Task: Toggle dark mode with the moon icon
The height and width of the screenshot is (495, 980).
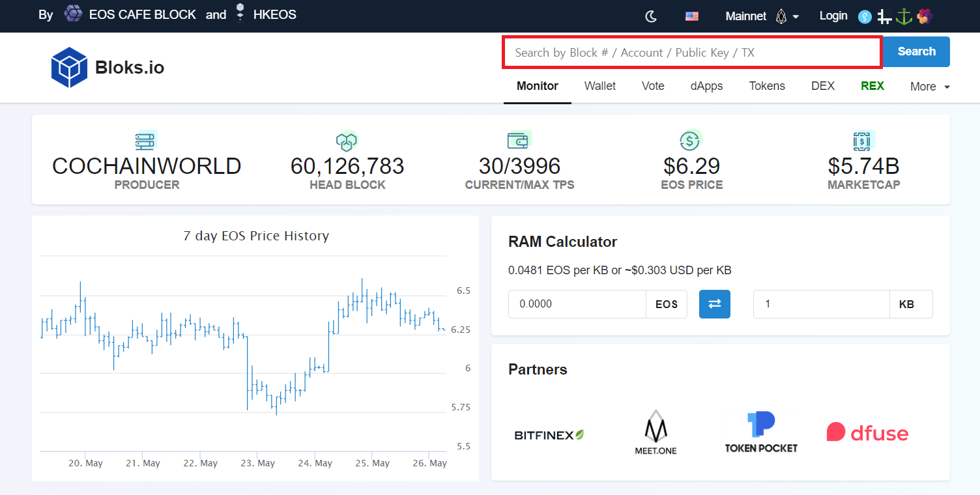Action: coord(651,16)
